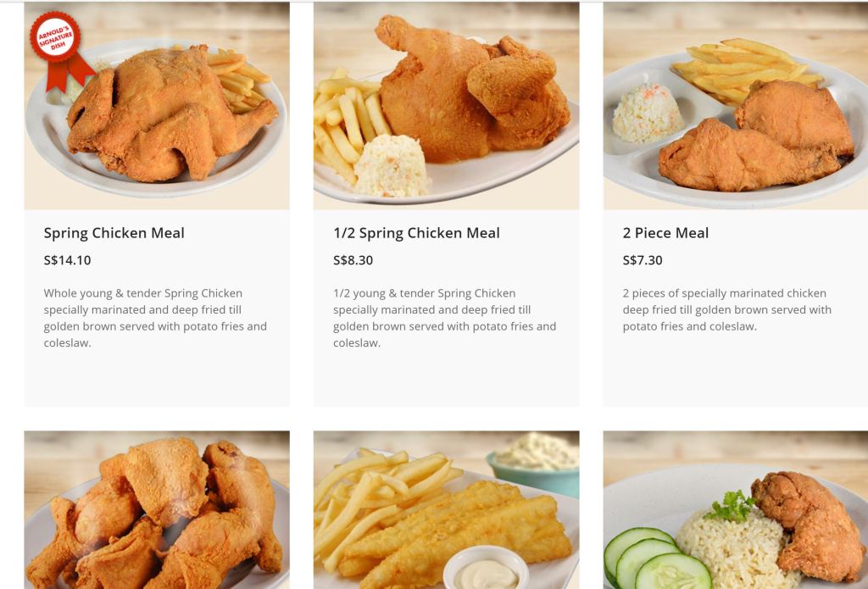
Task: Click the S$14.10 price label
Action: coord(67,260)
